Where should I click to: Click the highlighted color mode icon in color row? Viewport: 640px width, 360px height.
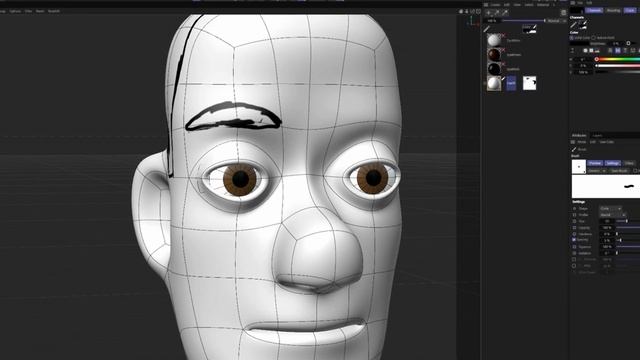coord(618,50)
